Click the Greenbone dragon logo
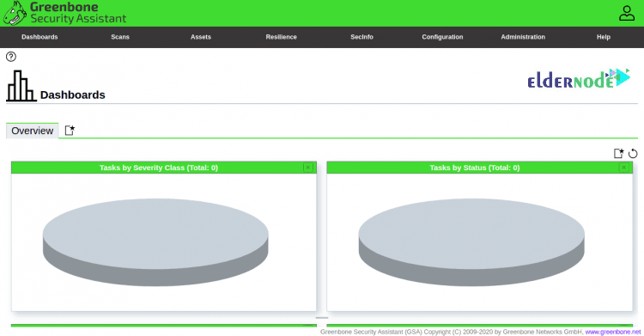This screenshot has width=644, height=336. pyautogui.click(x=15, y=13)
